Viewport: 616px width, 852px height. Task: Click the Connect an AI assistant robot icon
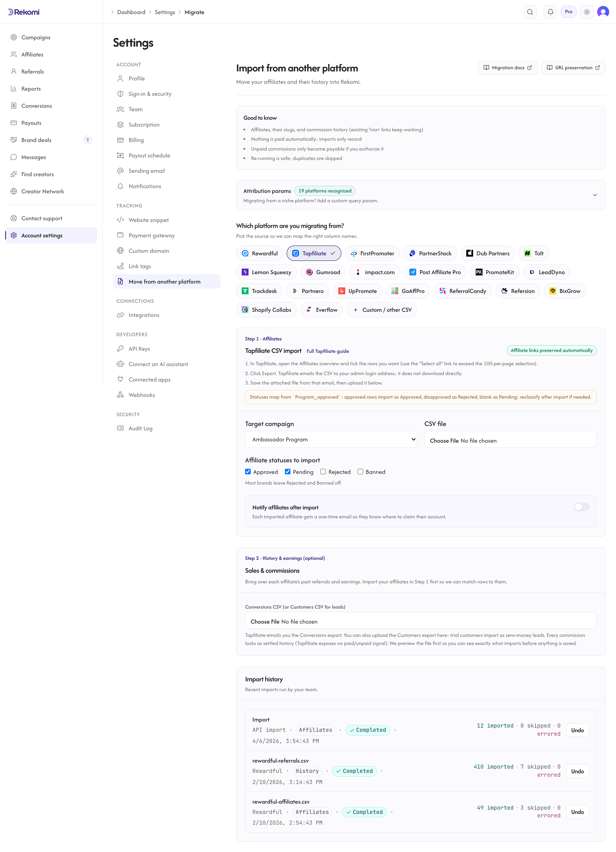[120, 364]
